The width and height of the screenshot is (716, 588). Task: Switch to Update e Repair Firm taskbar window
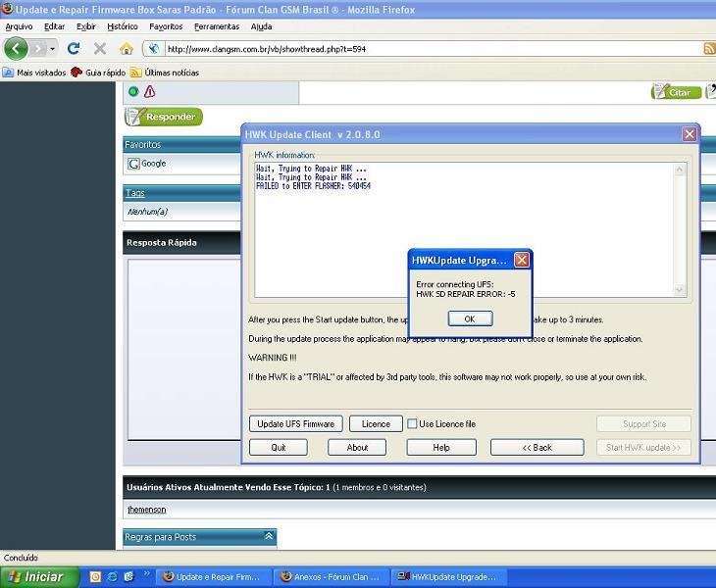point(214,577)
